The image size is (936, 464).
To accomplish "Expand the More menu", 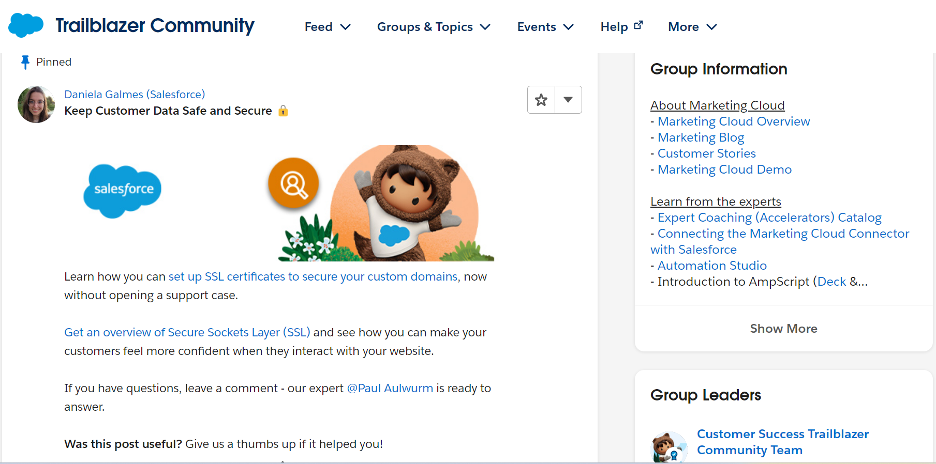I will click(692, 27).
